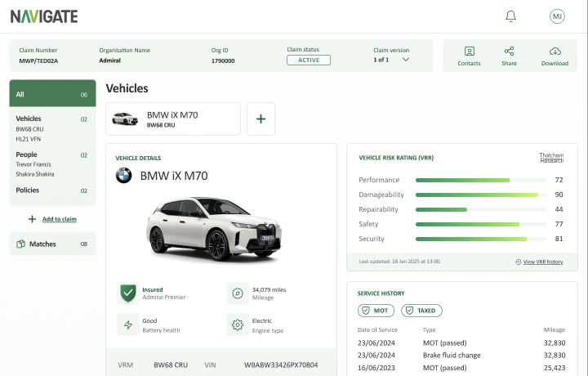The height and width of the screenshot is (376, 588).
Task: Click the plus button to add a vehicle
Action: [x=261, y=119]
